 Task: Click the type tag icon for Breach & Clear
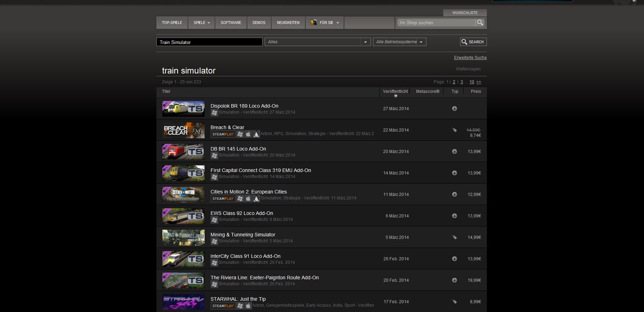pos(455,130)
